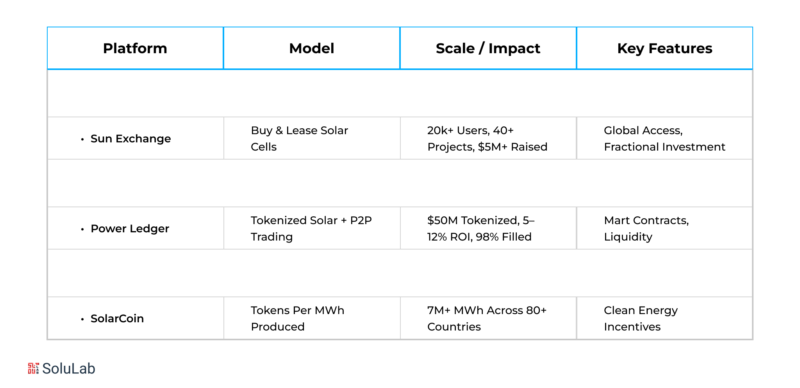Click the SoluLab brand name text

tap(69, 369)
